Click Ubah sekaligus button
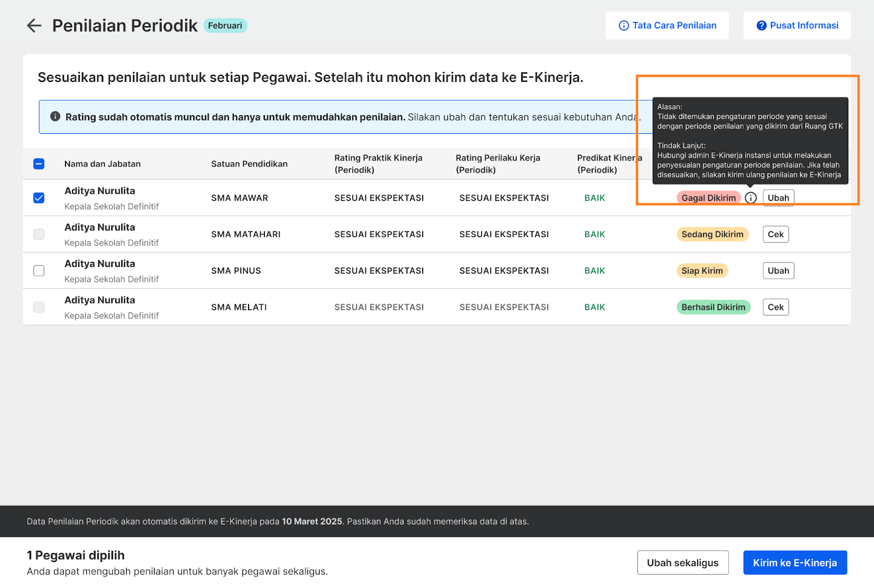Viewport: 874px width, 588px height. pos(683,562)
